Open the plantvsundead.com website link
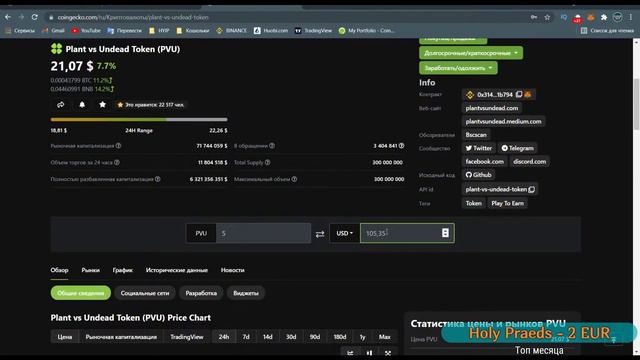 [492, 108]
